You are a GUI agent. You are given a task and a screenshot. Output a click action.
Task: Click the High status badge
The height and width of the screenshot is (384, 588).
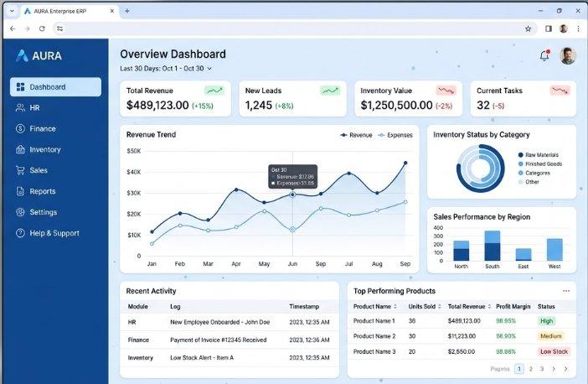click(546, 321)
